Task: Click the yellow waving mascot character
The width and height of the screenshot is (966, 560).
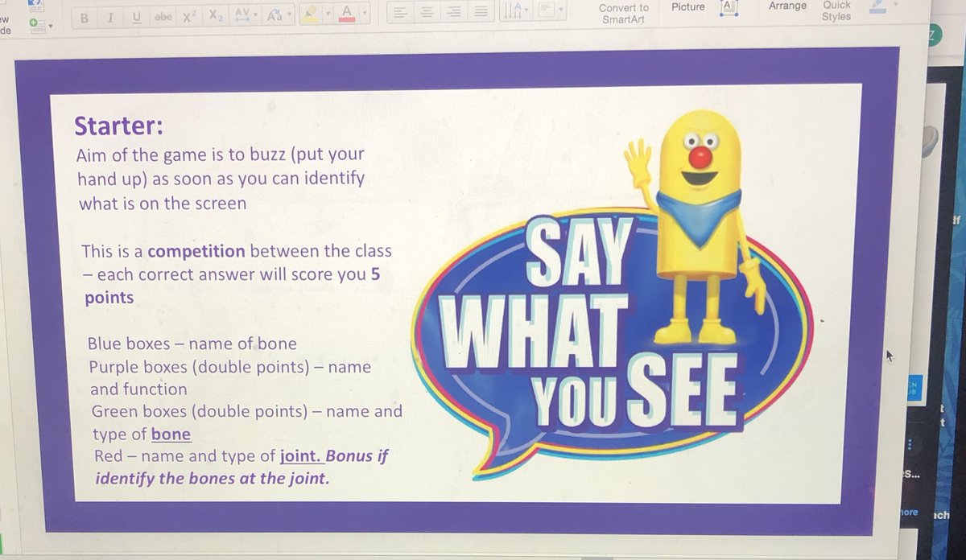Action: tap(697, 228)
